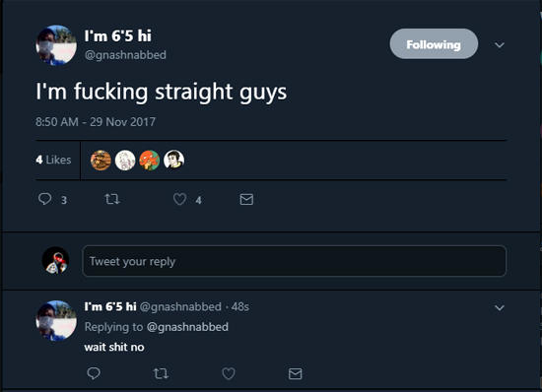Open the chevron menu on the main tweet
Image resolution: width=542 pixels, height=392 pixels.
[500, 45]
